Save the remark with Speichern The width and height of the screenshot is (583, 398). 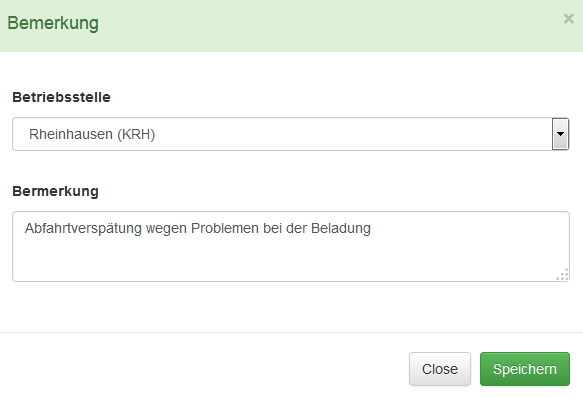pyautogui.click(x=525, y=369)
